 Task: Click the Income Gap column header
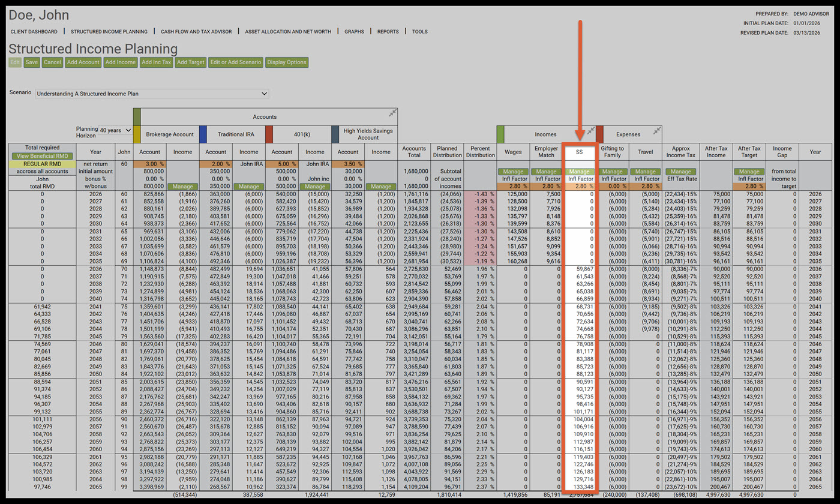pyautogui.click(x=782, y=152)
